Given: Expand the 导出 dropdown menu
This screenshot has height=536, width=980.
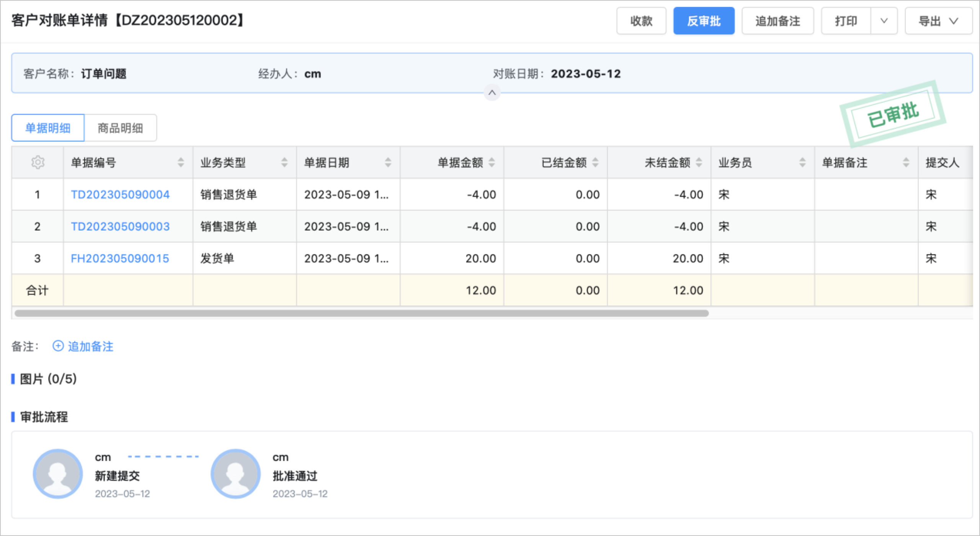Looking at the screenshot, I should [x=938, y=21].
